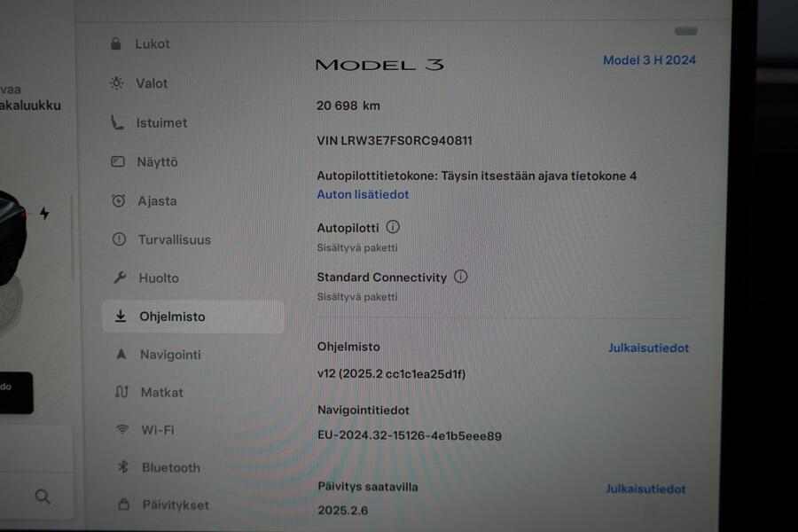Click the Model 3 H 2024 link

pyautogui.click(x=649, y=60)
